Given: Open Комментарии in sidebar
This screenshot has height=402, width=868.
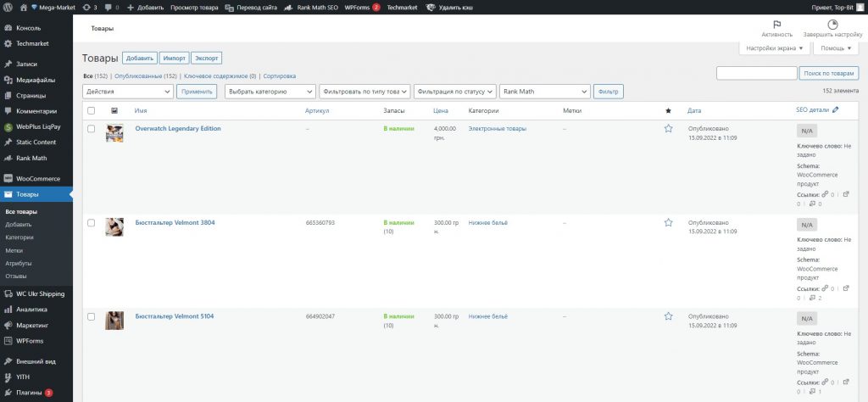Looking at the screenshot, I should tap(36, 111).
